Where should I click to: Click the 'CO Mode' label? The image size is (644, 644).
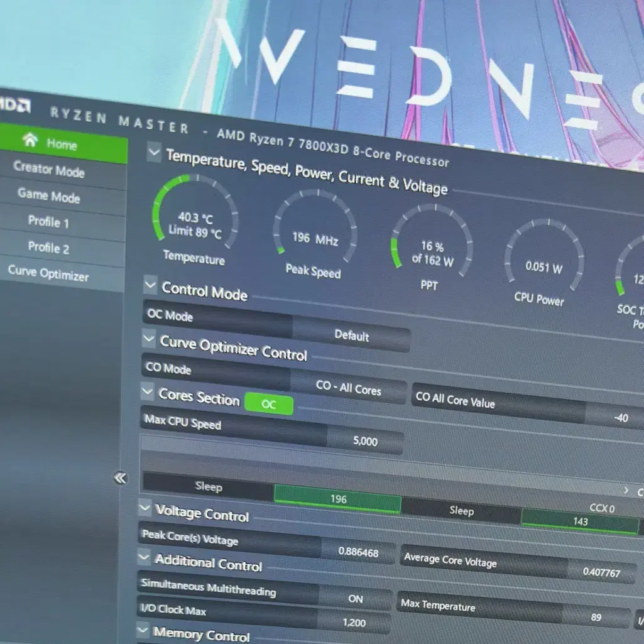pos(168,368)
